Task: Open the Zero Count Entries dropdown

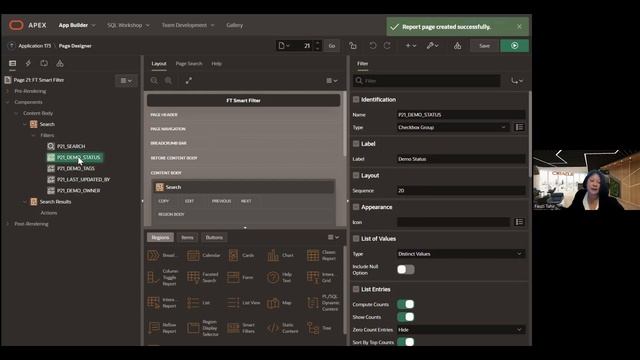Action: click(461, 329)
